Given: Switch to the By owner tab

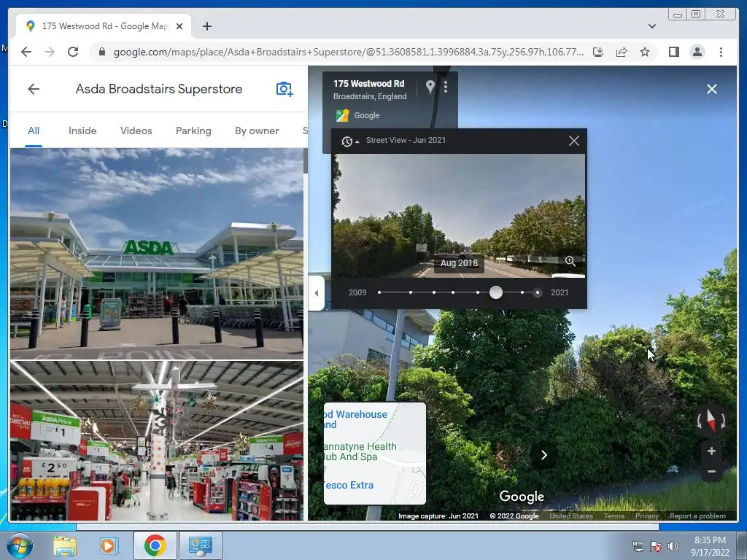Looking at the screenshot, I should (257, 131).
